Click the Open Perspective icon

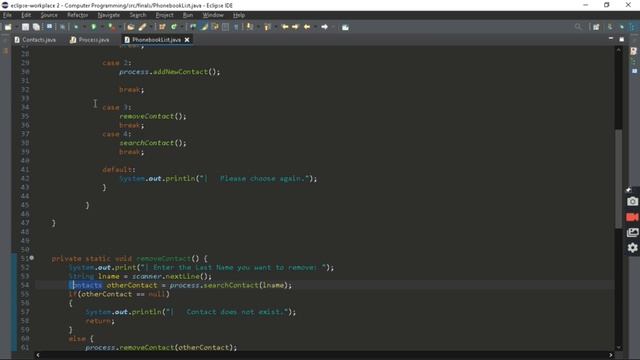(x=596, y=27)
